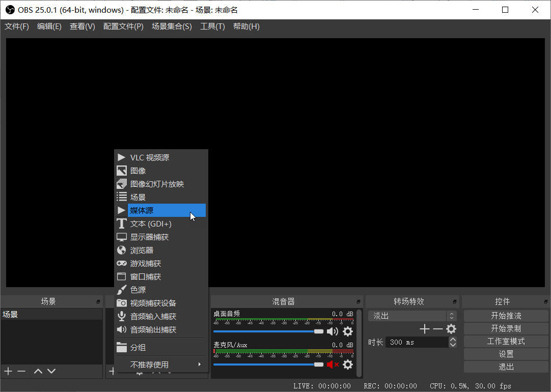Choose 音频输出捕获 source entry

[x=161, y=329]
